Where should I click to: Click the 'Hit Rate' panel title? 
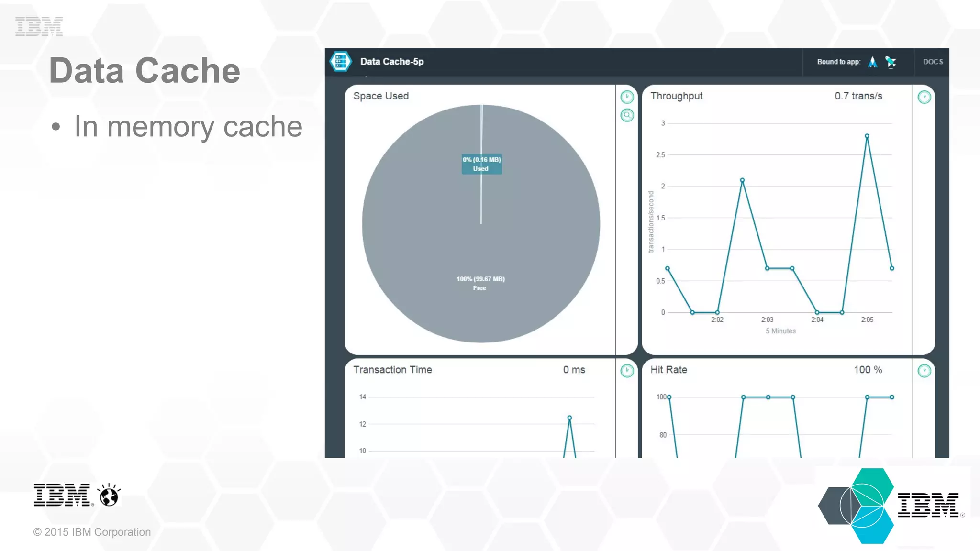click(668, 370)
